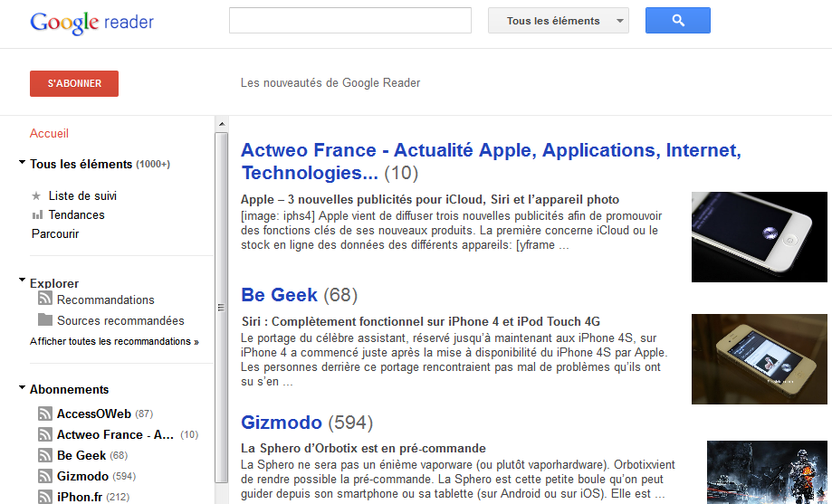Click the RSS icon next to Gizmodo subscription
832x504 pixels.
45,476
